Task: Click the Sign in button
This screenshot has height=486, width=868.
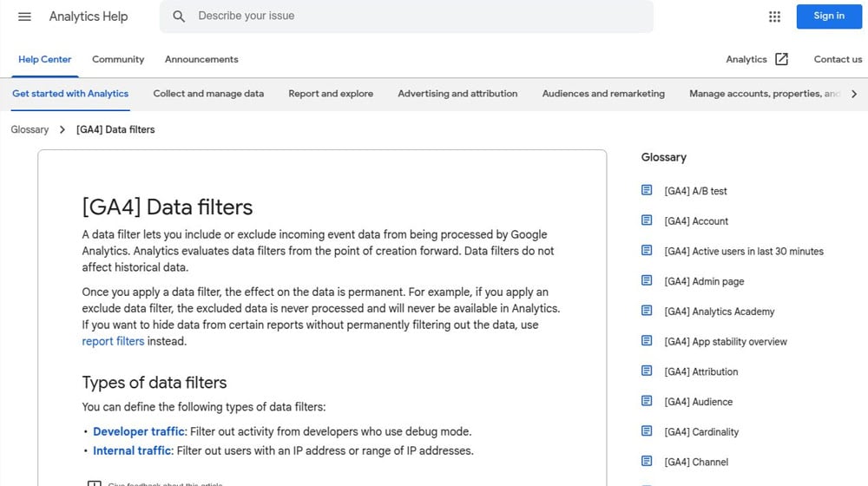Action: (x=829, y=16)
